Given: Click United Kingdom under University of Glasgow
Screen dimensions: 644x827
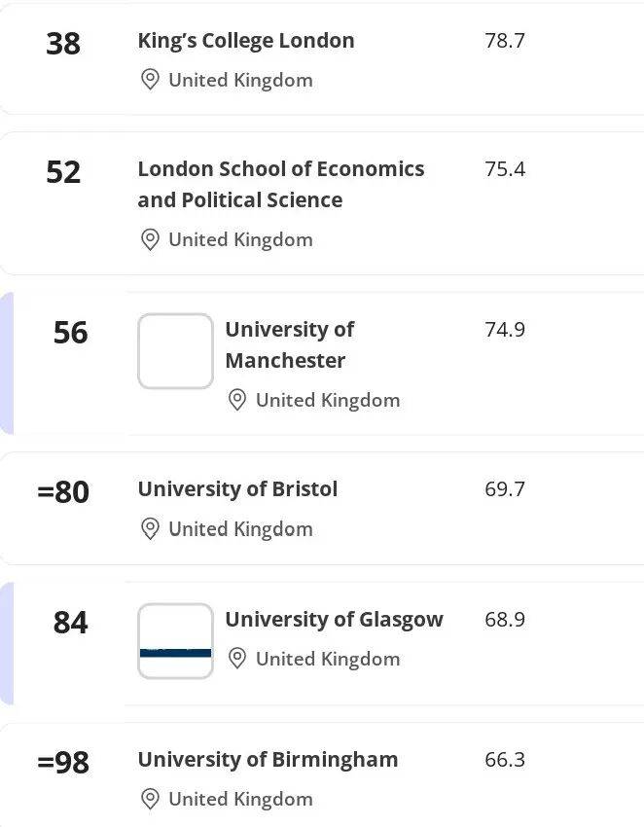Looking at the screenshot, I should pos(327,659).
